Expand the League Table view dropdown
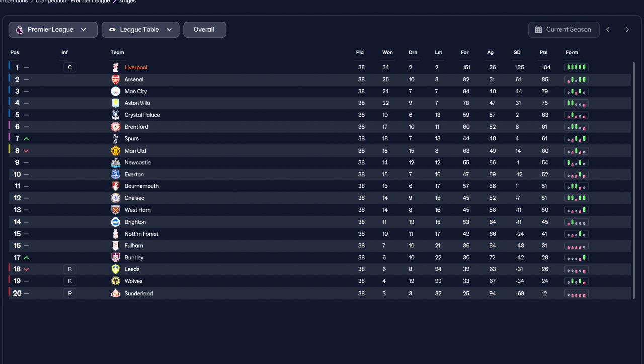644x364 pixels. [140, 30]
